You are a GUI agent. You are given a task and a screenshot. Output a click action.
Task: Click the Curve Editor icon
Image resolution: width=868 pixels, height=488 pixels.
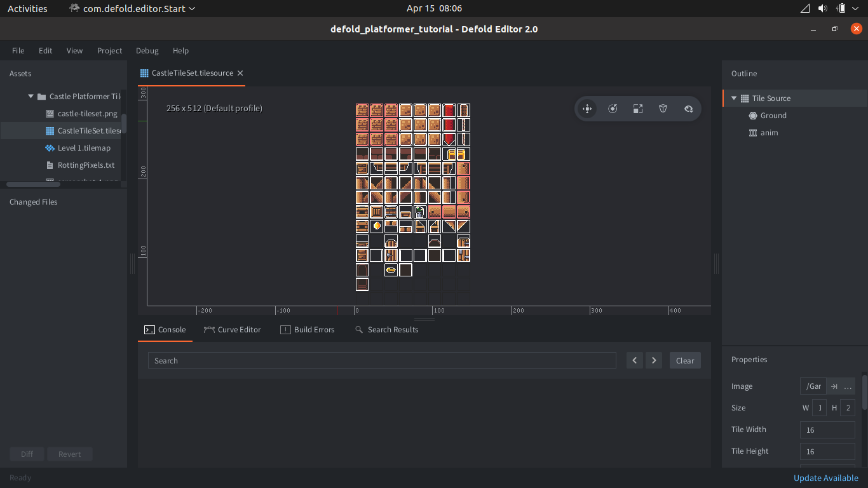pyautogui.click(x=209, y=330)
